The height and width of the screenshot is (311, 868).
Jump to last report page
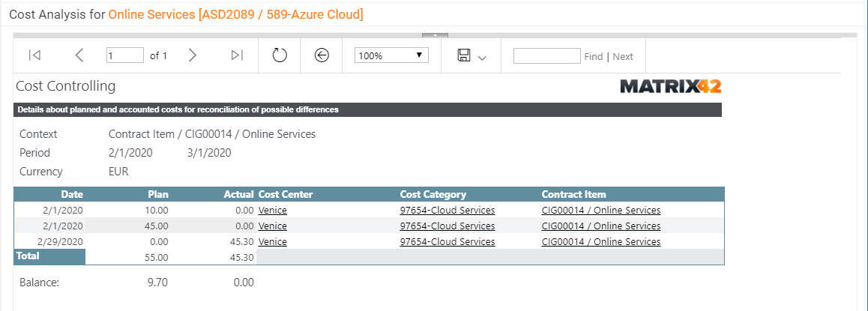point(237,55)
